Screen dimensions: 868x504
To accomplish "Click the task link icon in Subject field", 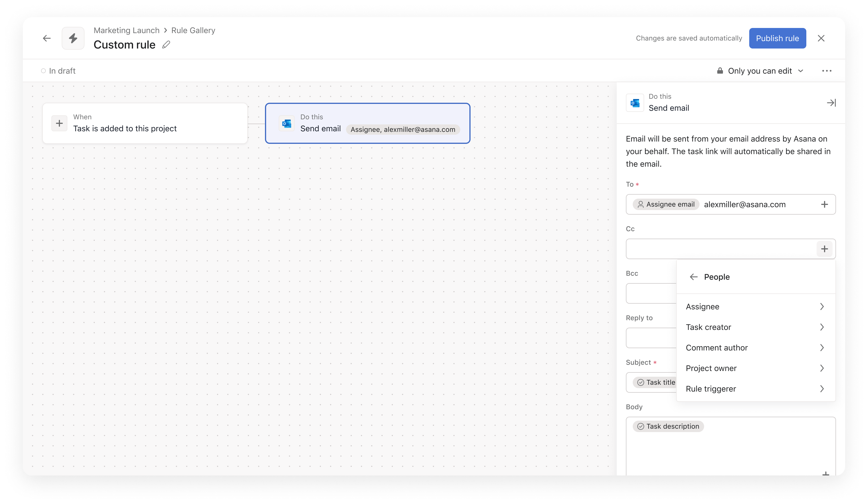I will pos(640,382).
